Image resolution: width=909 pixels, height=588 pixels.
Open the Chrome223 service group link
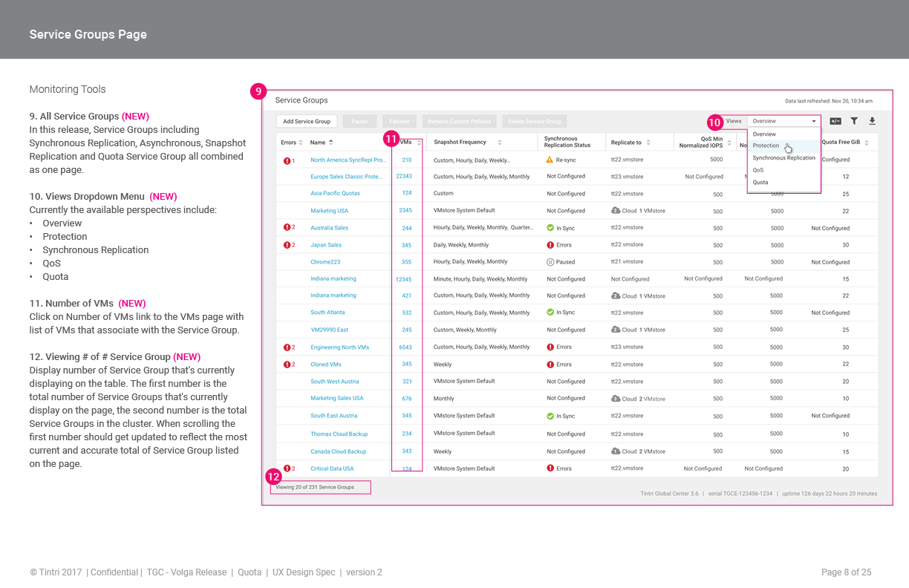pyautogui.click(x=325, y=262)
